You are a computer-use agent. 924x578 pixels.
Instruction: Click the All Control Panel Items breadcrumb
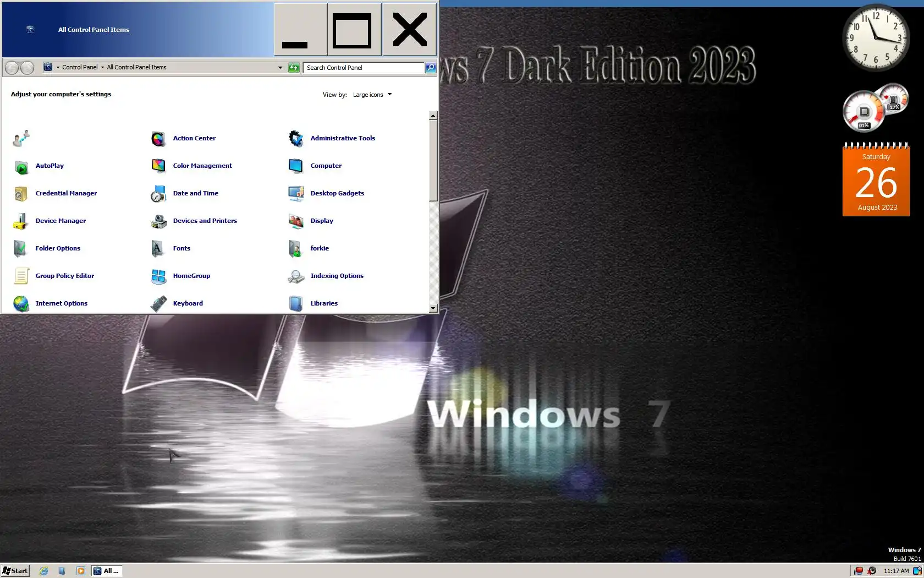click(136, 67)
